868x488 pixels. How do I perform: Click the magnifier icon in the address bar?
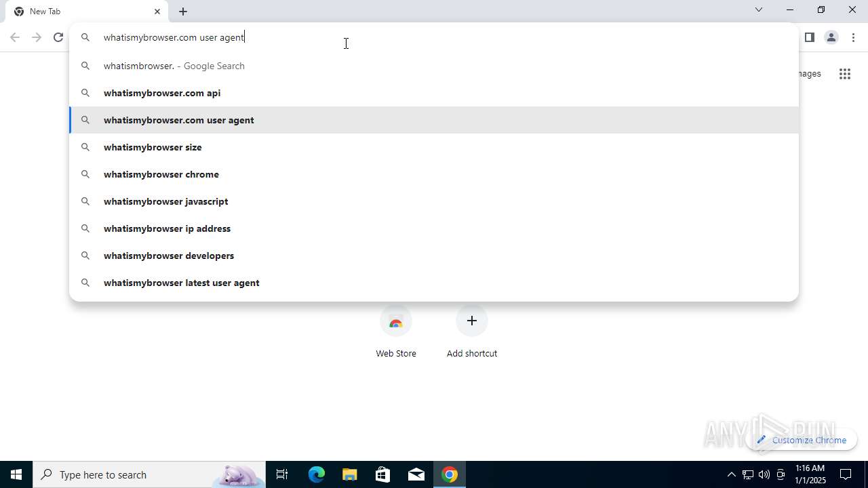[x=85, y=37]
